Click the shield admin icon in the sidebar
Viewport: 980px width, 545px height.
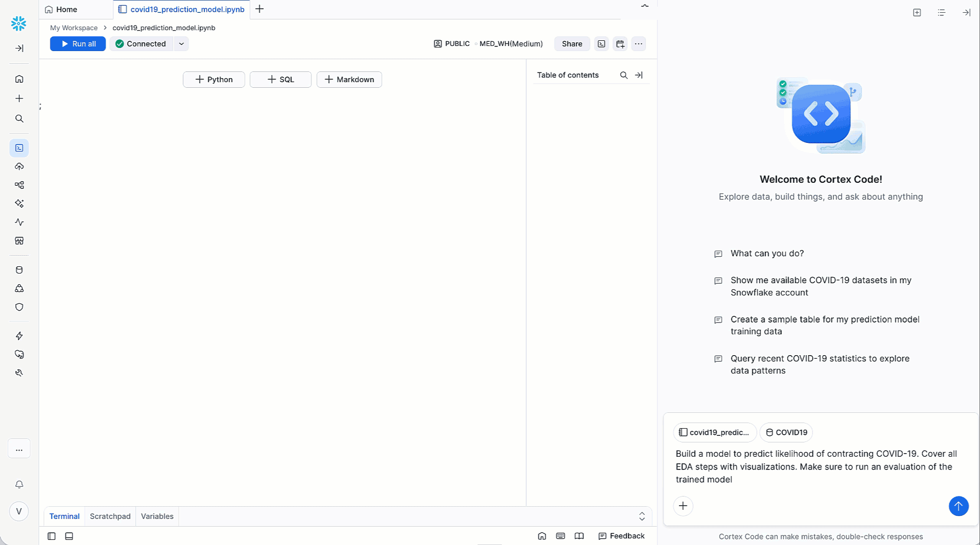19,307
